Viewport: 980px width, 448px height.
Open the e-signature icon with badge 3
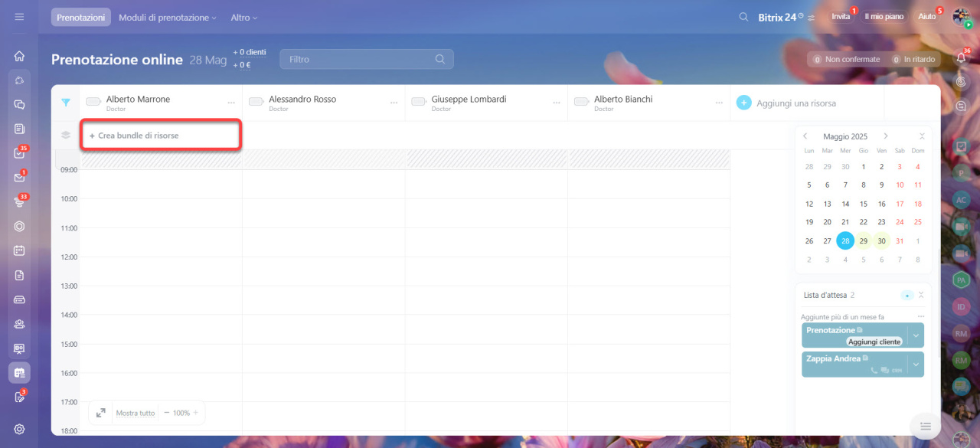(19, 397)
